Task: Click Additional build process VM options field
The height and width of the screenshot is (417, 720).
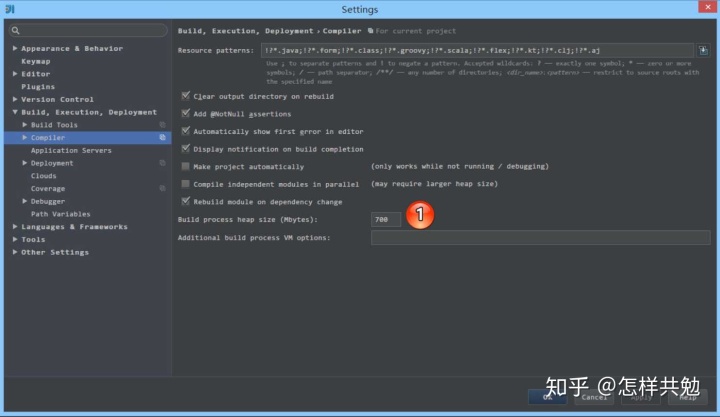Action: click(x=540, y=237)
